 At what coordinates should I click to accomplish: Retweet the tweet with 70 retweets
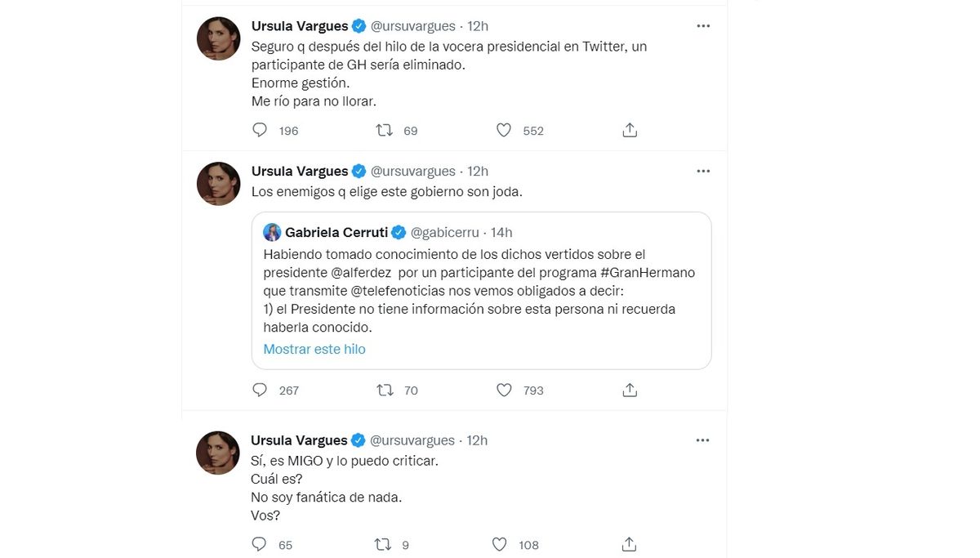pyautogui.click(x=384, y=390)
